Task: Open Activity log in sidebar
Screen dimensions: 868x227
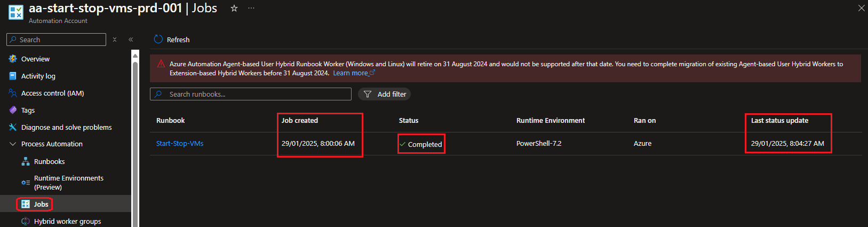Action: (x=38, y=76)
